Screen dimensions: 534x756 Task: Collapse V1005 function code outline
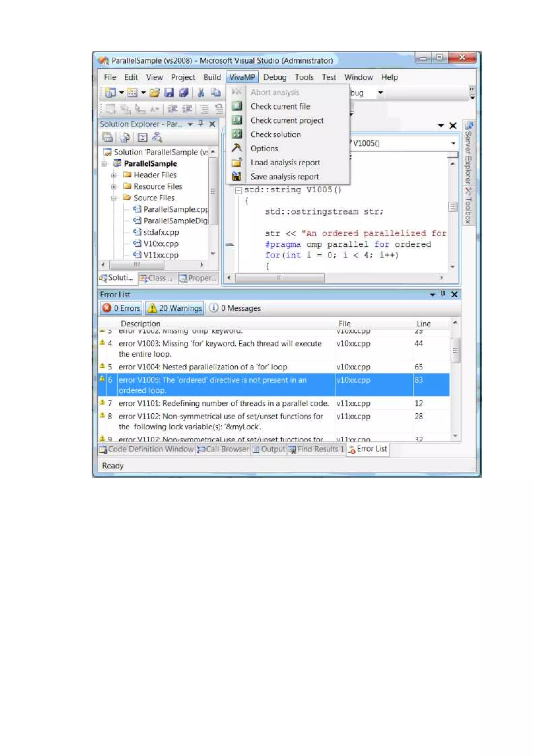click(x=239, y=190)
